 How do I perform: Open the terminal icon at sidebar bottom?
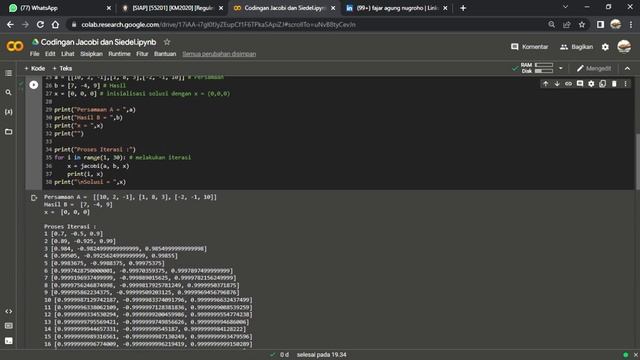pos(9,340)
